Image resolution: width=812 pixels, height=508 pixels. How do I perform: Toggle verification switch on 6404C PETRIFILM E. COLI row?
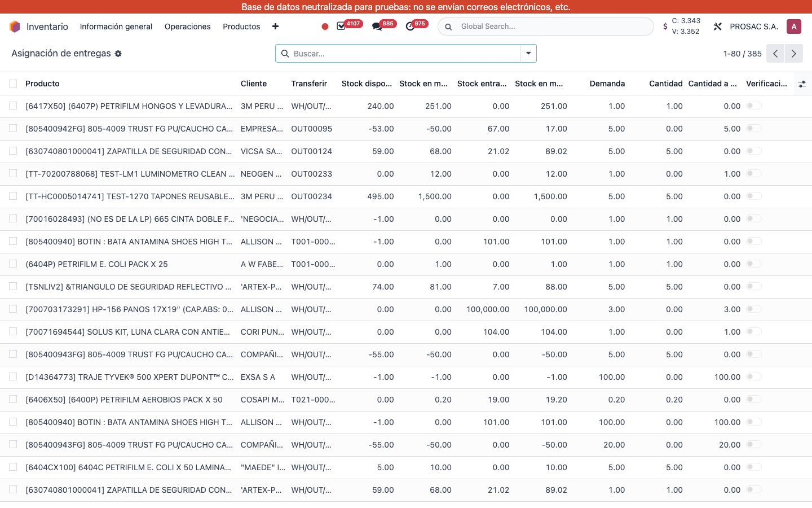click(754, 467)
